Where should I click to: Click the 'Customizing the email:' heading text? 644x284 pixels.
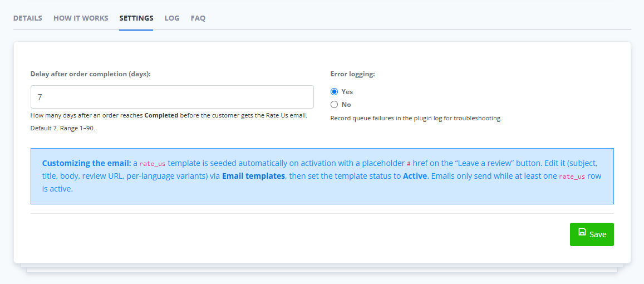pos(87,163)
